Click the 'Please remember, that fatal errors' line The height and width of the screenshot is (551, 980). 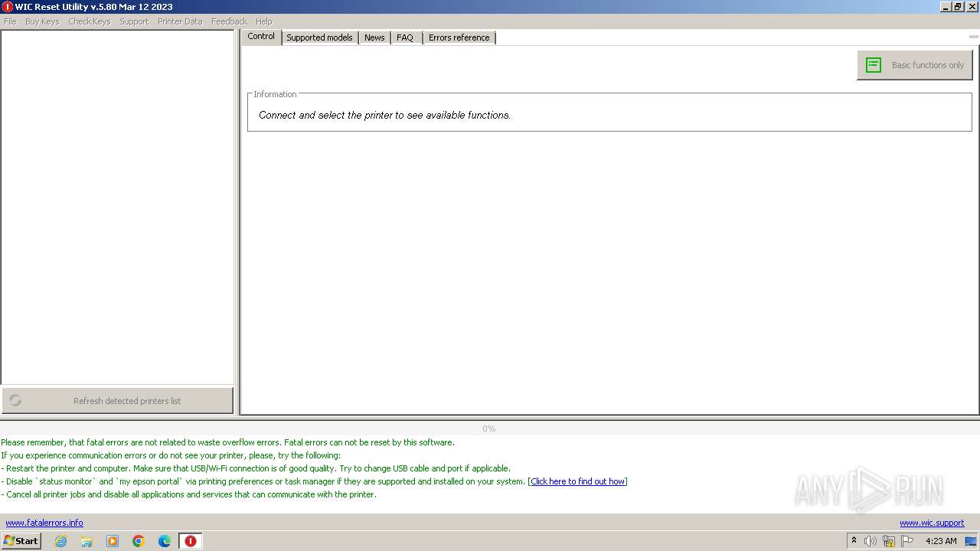coord(227,442)
